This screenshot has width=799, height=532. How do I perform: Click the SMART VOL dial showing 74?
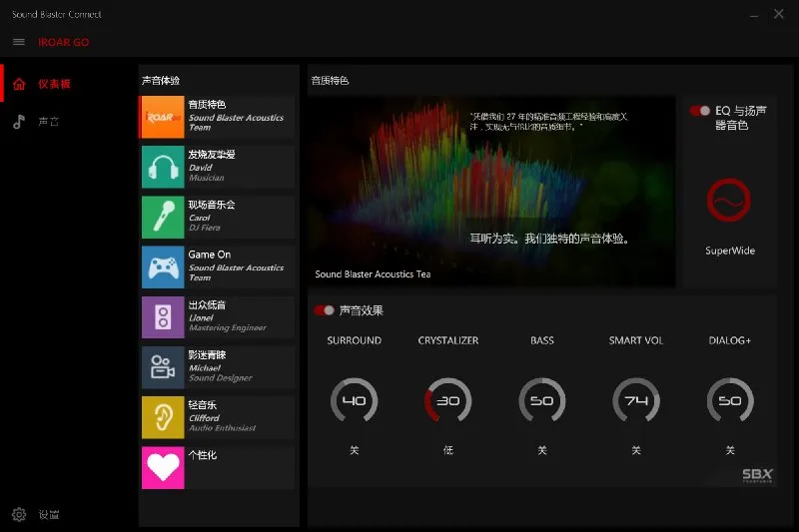pos(636,400)
